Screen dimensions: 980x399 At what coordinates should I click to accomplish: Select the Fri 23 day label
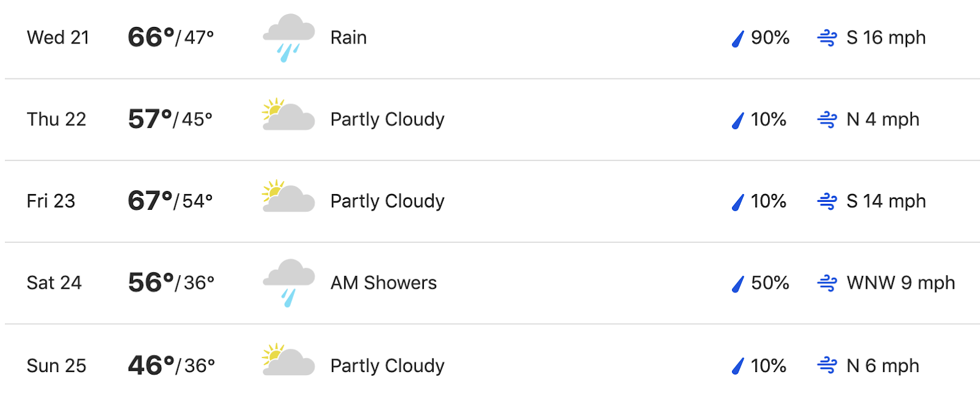point(51,201)
